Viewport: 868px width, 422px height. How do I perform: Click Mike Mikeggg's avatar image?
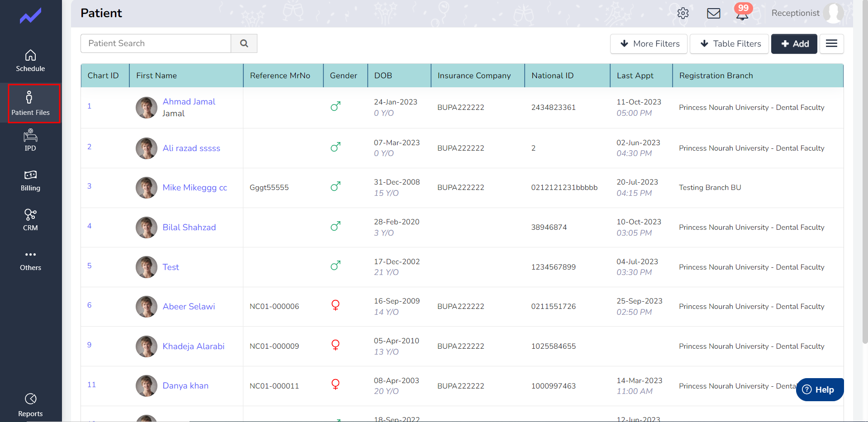pos(147,188)
